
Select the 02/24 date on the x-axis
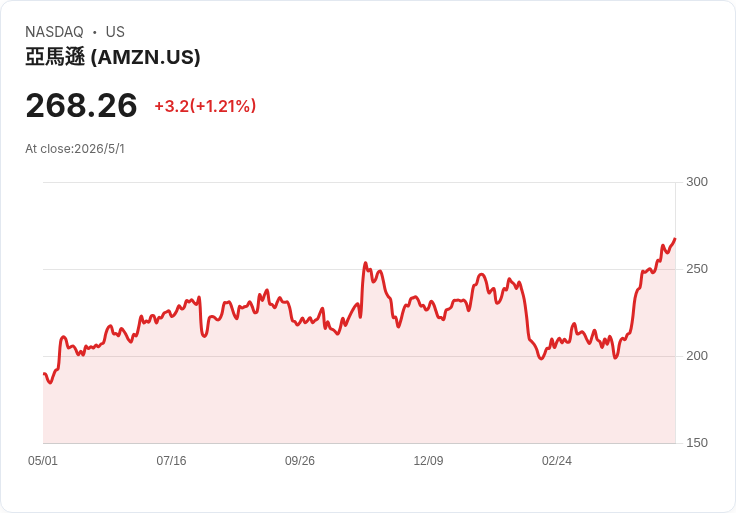point(557,460)
